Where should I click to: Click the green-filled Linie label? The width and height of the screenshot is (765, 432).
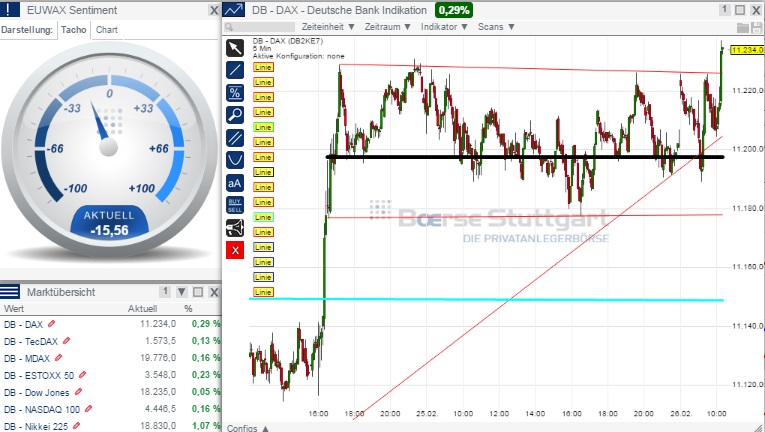[263, 127]
